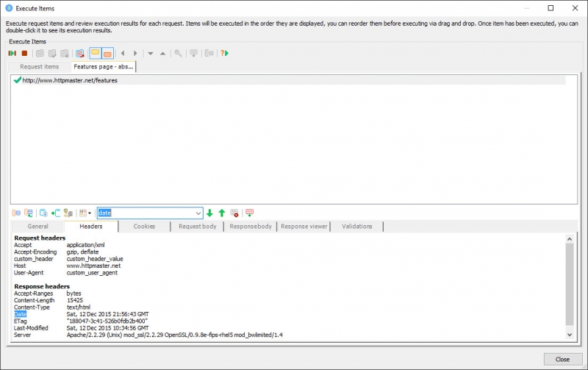
Task: Open the Request body tab
Action: coord(197,227)
